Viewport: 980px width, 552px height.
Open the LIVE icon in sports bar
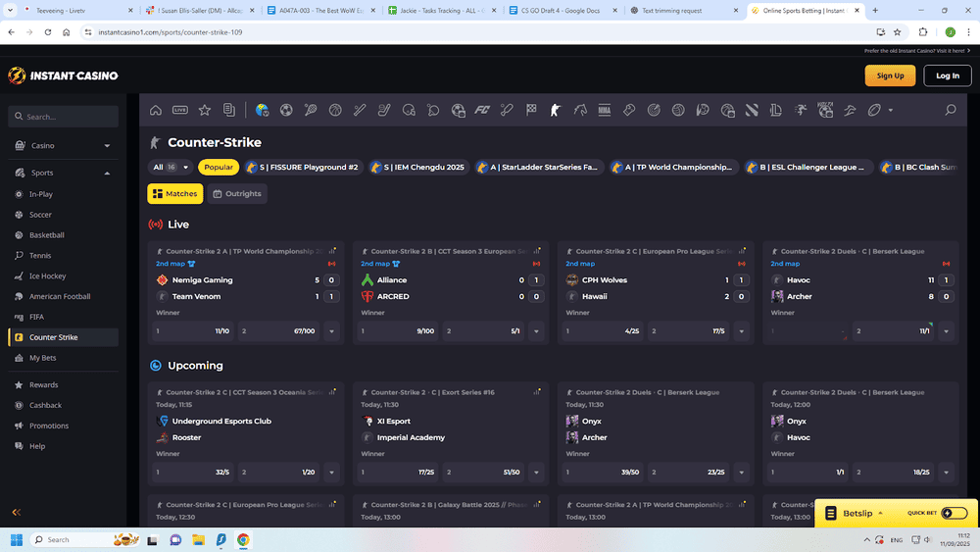(180, 110)
